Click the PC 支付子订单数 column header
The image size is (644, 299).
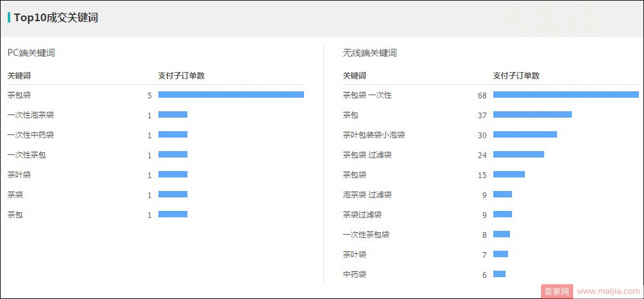tap(182, 75)
